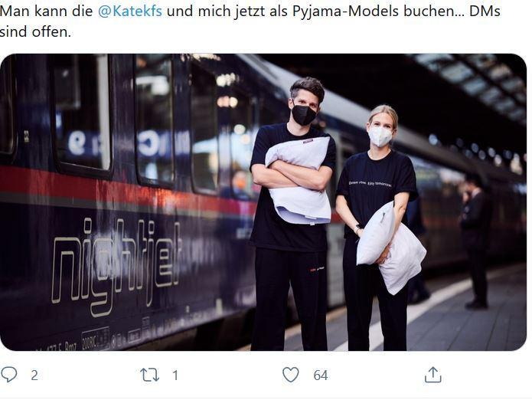Click the retweet count 1
Image resolution: width=532 pixels, height=400 pixels.
point(175,375)
